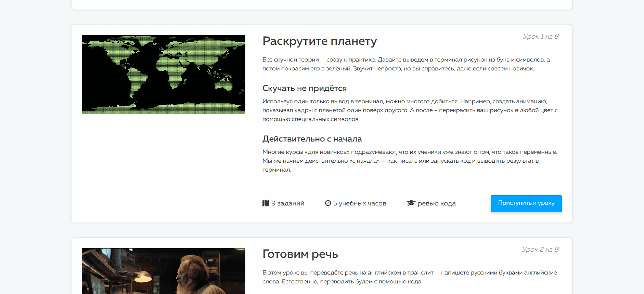This screenshot has width=644, height=294.
Task: Click the paragraph starting Без скучной теории
Action: [x=406, y=64]
